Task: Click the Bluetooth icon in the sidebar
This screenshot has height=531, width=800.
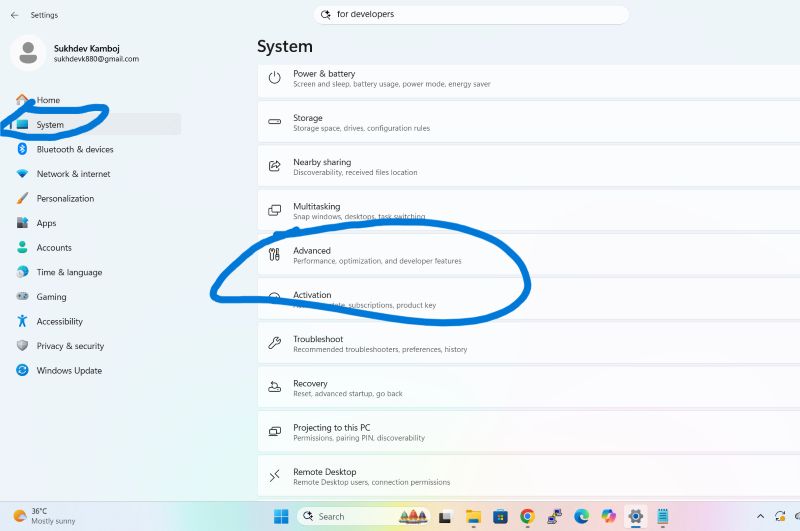Action: point(22,148)
